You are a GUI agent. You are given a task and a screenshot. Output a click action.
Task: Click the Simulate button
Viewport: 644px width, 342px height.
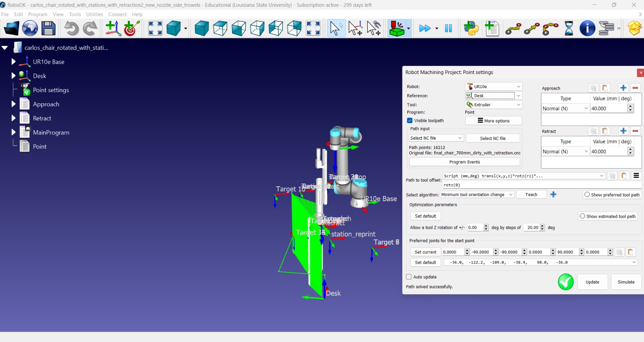[626, 282]
